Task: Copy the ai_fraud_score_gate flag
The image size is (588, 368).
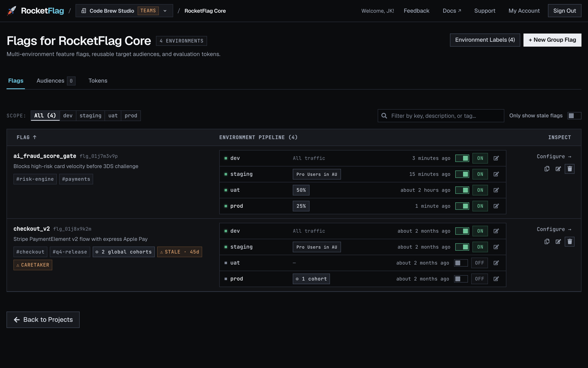Action: point(547,169)
